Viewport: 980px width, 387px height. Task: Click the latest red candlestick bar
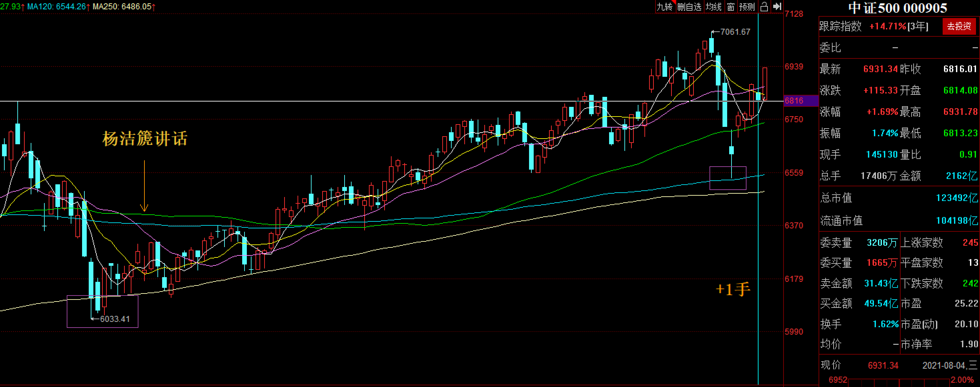click(765, 84)
